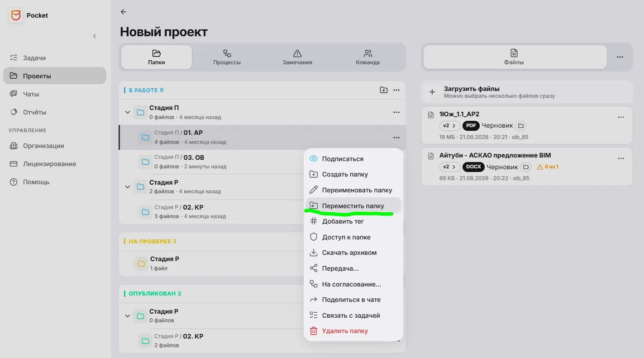Open the three-dot menu for Айтуби file
Image resolution: width=644 pixels, height=358 pixels.
click(621, 158)
